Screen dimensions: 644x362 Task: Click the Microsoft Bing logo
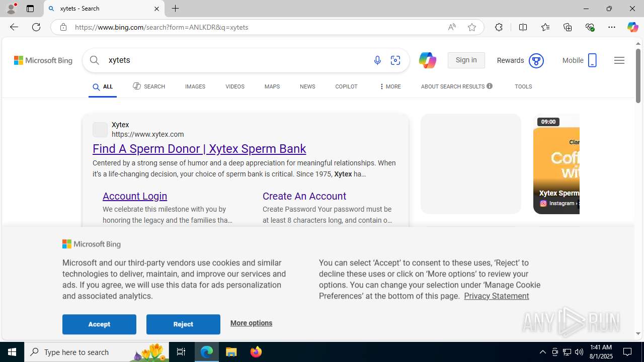tap(43, 60)
